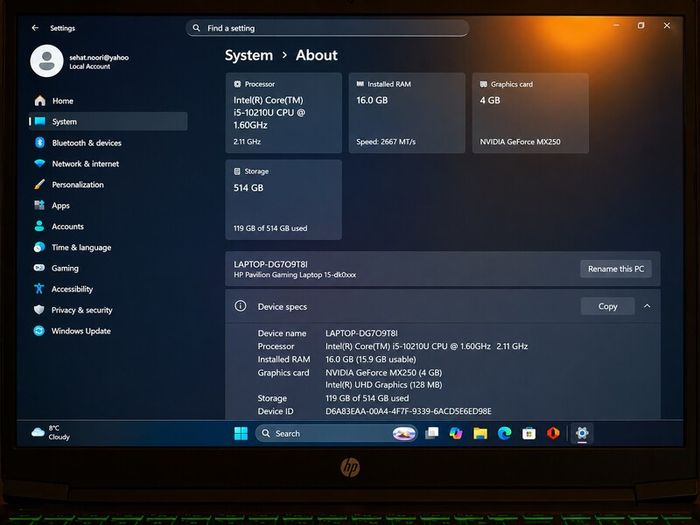700x525 pixels.
Task: Click the search magnifier in Find a setting
Action: (196, 28)
